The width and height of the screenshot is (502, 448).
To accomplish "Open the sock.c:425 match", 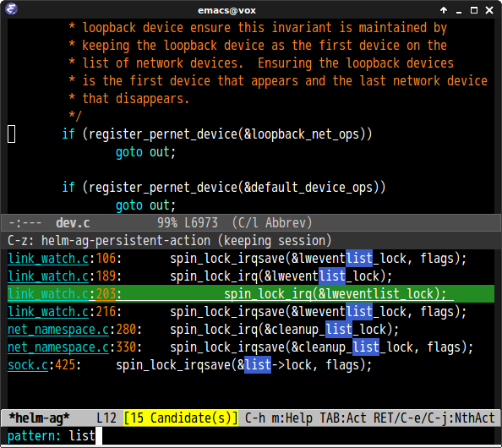I will pos(251,365).
